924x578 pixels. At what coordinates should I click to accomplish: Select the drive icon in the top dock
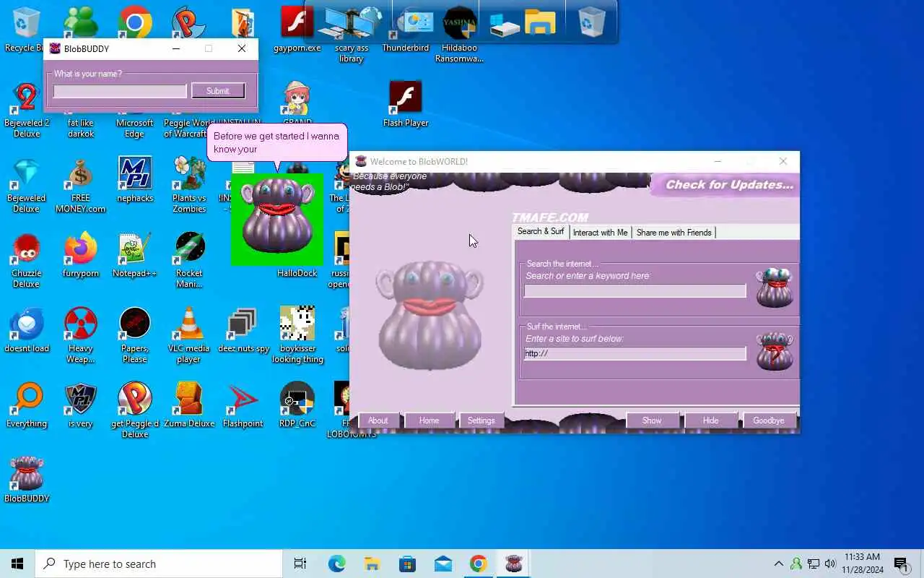(x=505, y=26)
